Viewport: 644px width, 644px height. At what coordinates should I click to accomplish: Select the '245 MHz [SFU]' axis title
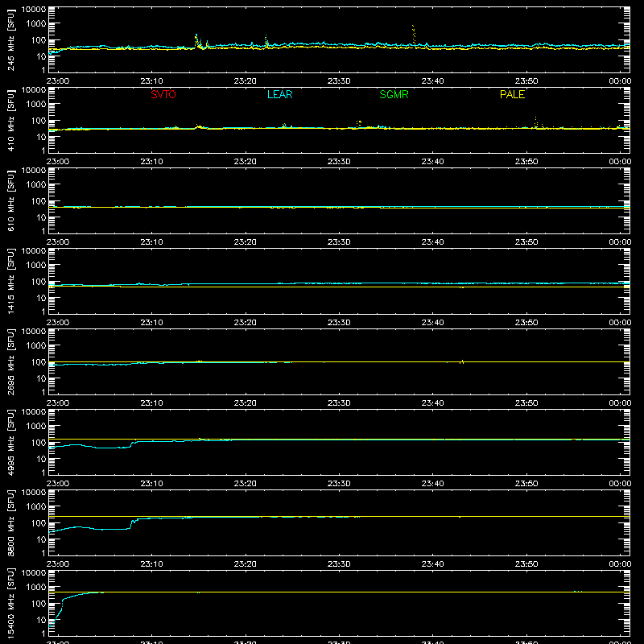10,39
